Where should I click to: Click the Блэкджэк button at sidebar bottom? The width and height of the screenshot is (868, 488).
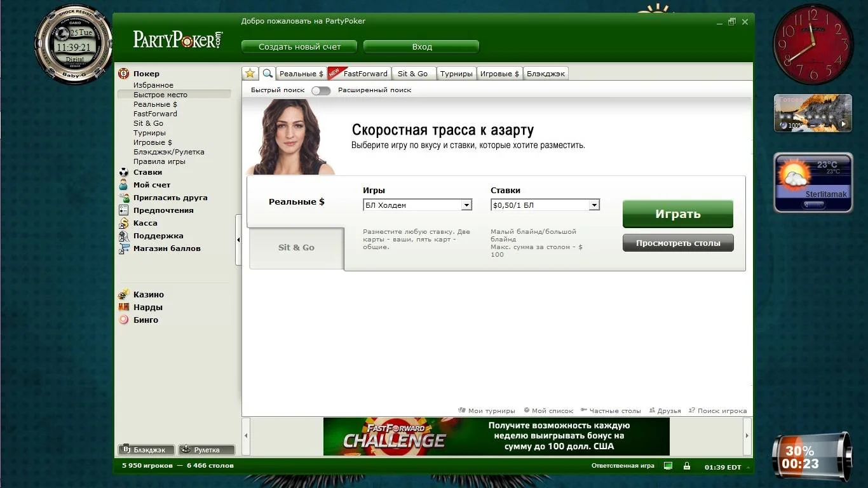tap(146, 450)
